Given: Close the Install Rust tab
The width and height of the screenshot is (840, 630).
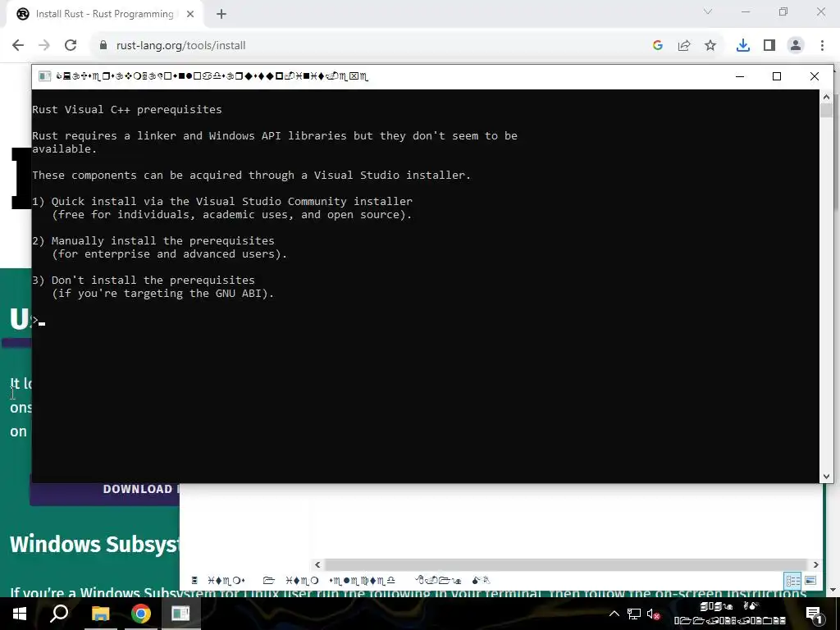Looking at the screenshot, I should pyautogui.click(x=190, y=14).
